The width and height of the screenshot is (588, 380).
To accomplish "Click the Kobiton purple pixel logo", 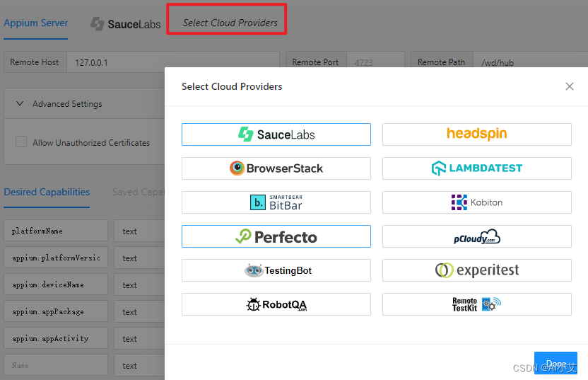I will [459, 202].
